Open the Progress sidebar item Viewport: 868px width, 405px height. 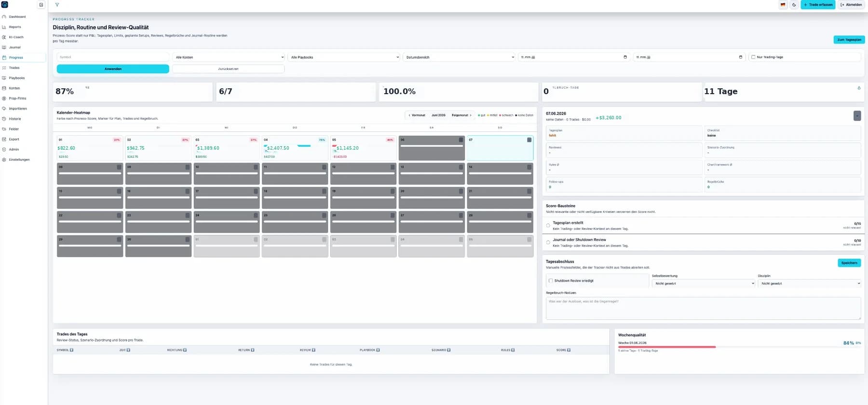click(x=23, y=57)
